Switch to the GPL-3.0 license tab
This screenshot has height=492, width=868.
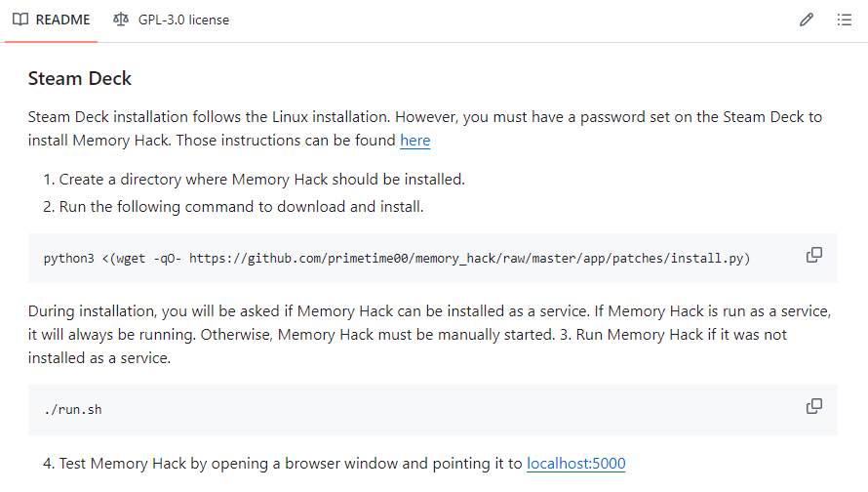[x=181, y=20]
